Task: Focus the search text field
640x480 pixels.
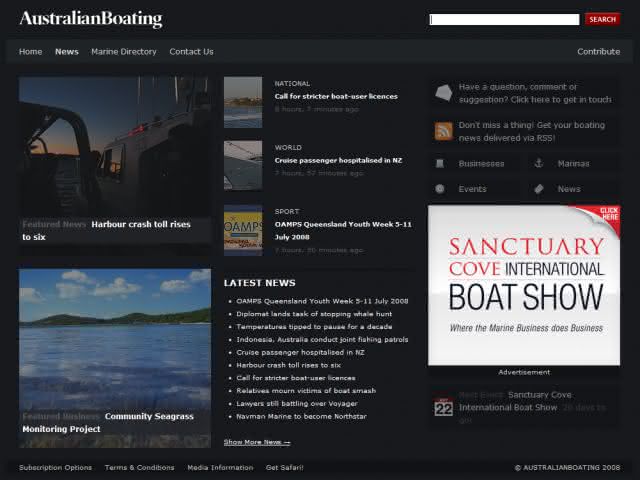Action: coord(504,19)
